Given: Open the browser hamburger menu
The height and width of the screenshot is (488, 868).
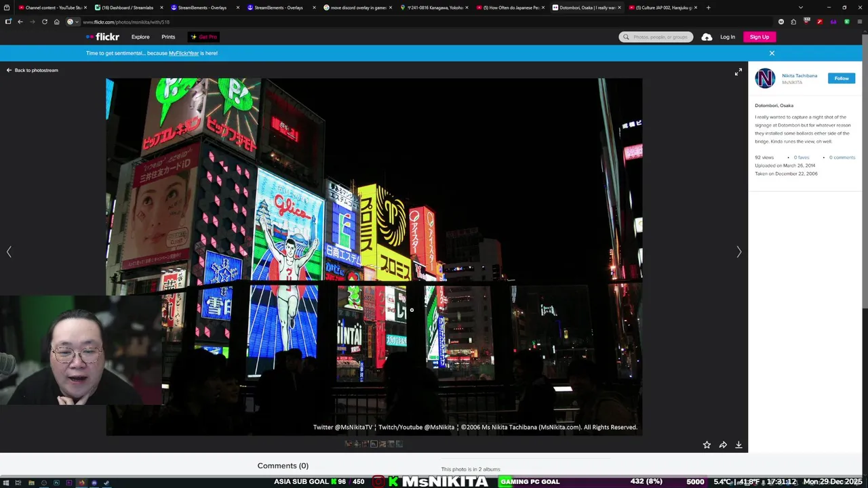Looking at the screenshot, I should point(860,22).
